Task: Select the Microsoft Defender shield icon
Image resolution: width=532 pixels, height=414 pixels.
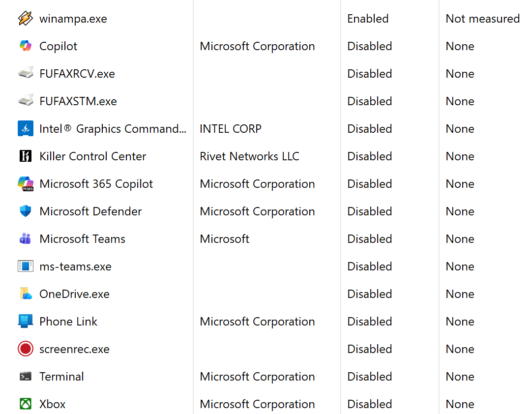Action: (25, 211)
